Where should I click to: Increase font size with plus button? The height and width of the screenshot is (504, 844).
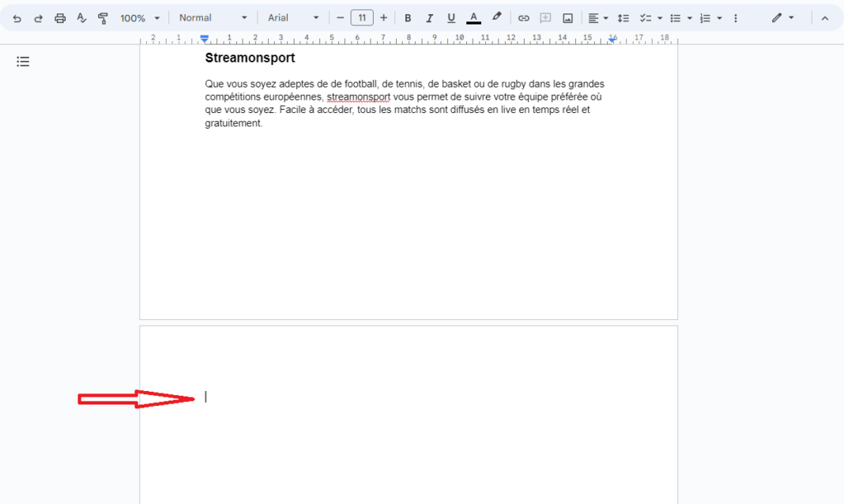click(383, 17)
